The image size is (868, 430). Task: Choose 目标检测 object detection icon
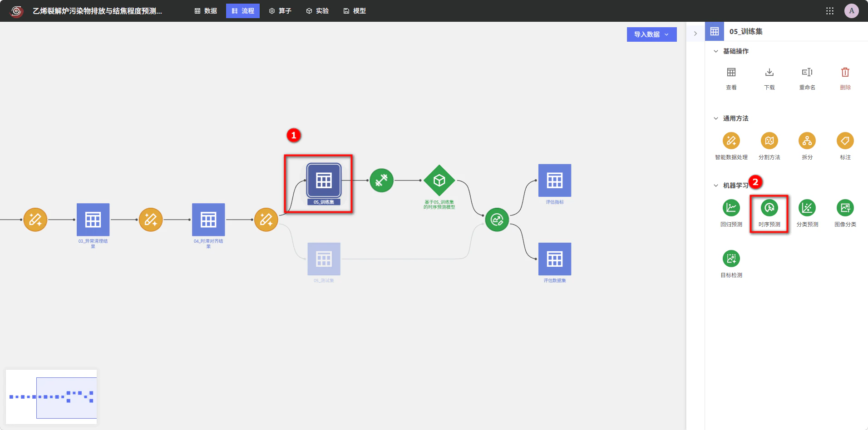tap(731, 259)
